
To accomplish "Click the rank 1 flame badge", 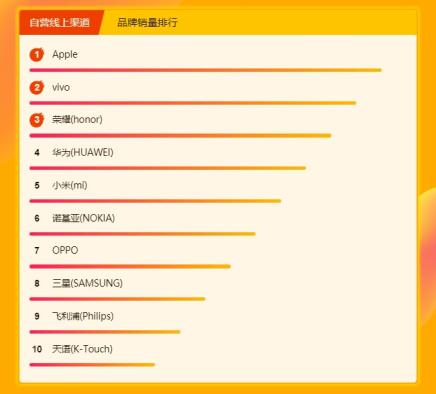I will [x=37, y=54].
